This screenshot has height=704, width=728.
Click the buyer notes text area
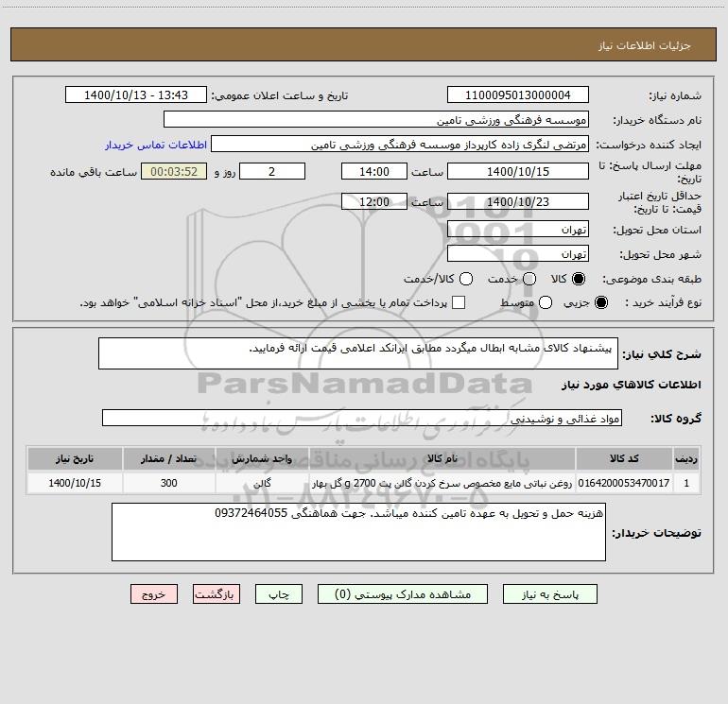pos(358,532)
